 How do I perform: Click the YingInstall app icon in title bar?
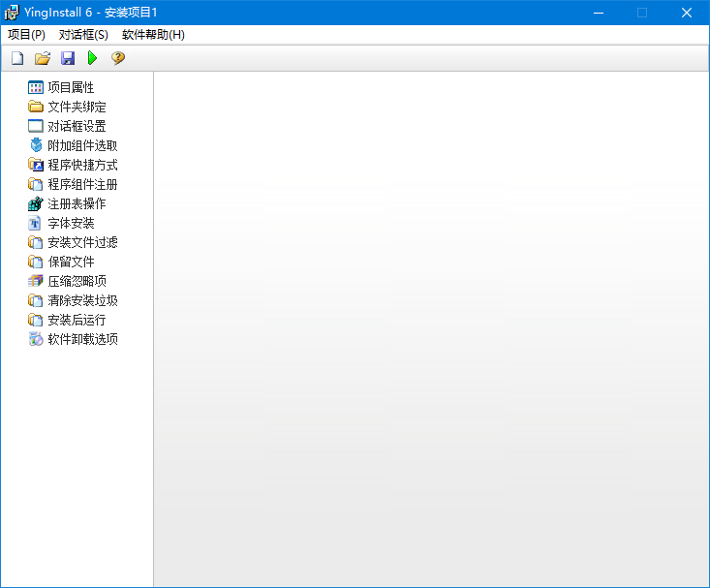tap(12, 13)
